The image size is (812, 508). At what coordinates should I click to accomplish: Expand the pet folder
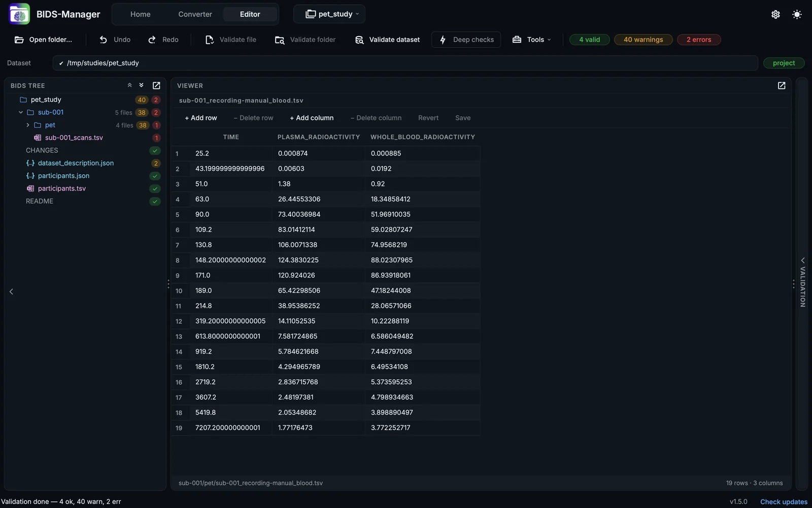tap(28, 125)
